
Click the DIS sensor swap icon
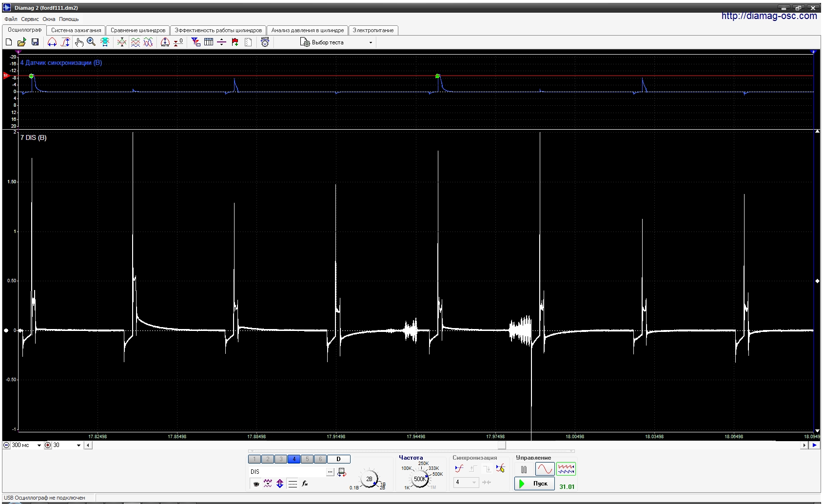(x=342, y=472)
